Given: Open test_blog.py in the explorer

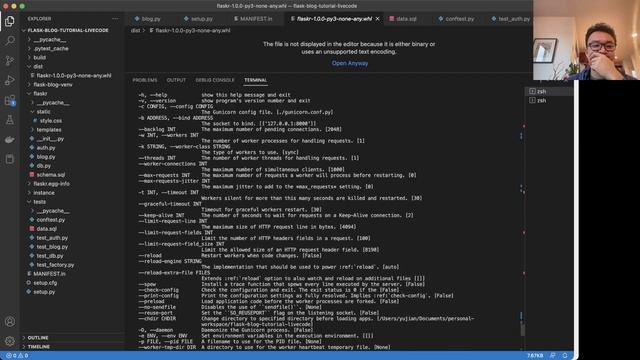Looking at the screenshot, I should click(x=52, y=247).
